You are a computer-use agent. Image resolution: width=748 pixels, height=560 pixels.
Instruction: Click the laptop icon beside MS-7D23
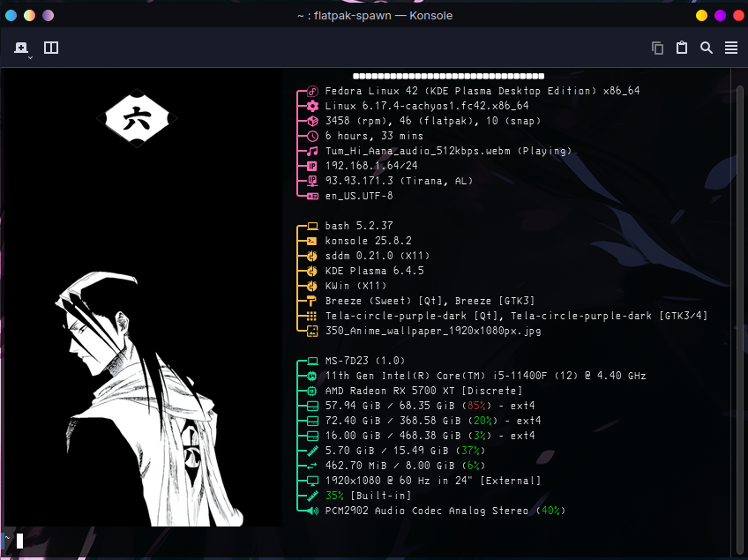312,361
